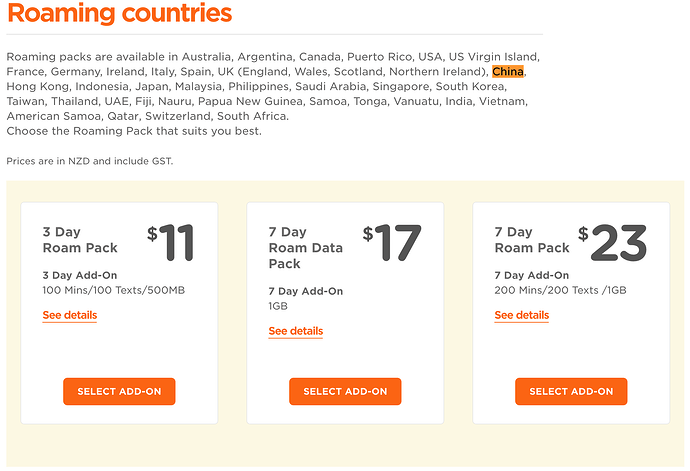Click the highlighted China text
690x471 pixels.
508,72
